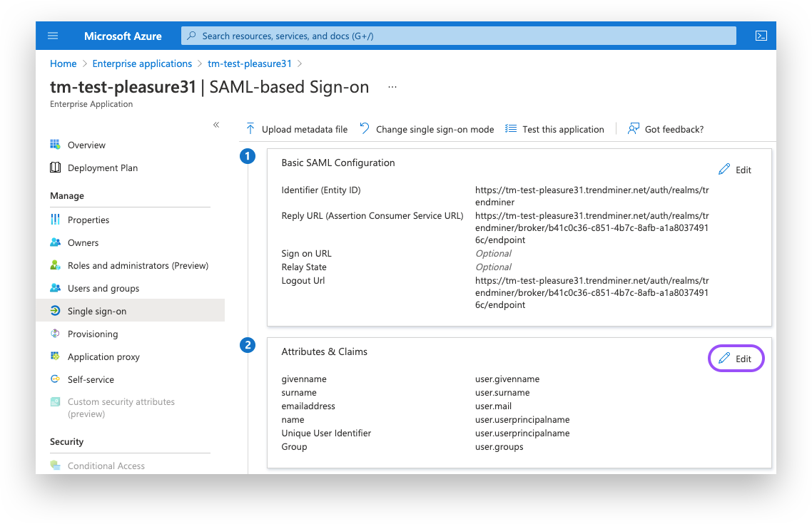Select the Self-service sidebar icon
This screenshot has width=812, height=524.
tap(56, 379)
